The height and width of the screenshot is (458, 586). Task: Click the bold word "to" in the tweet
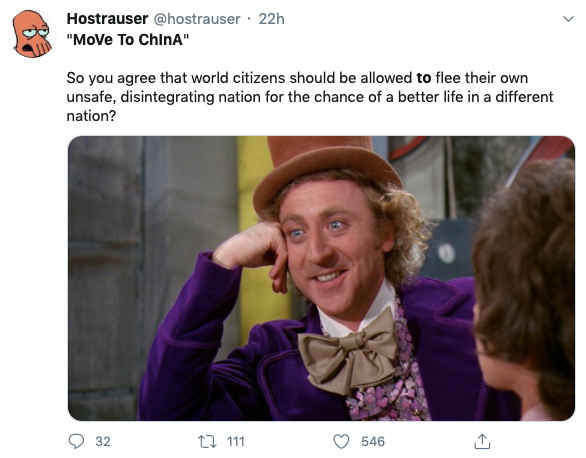point(424,78)
